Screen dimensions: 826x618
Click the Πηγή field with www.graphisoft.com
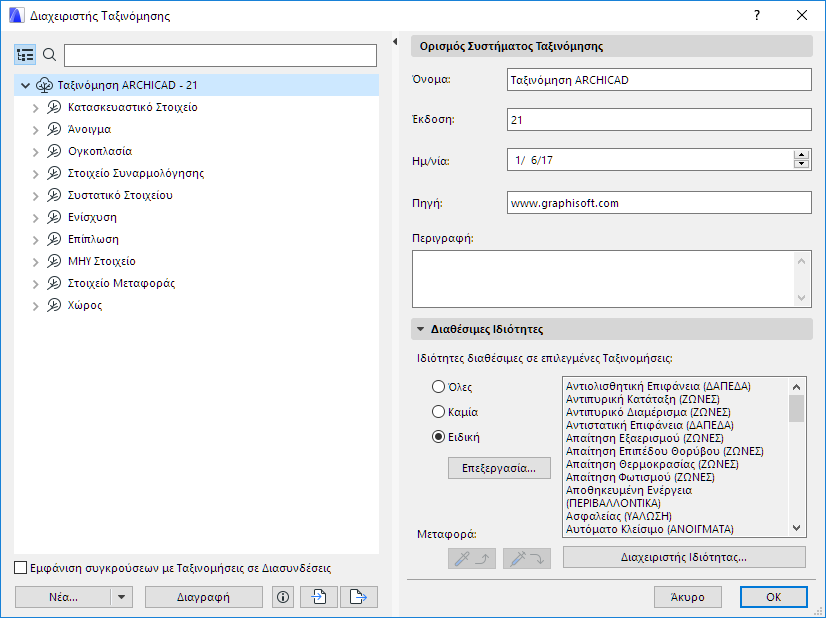[x=659, y=203]
